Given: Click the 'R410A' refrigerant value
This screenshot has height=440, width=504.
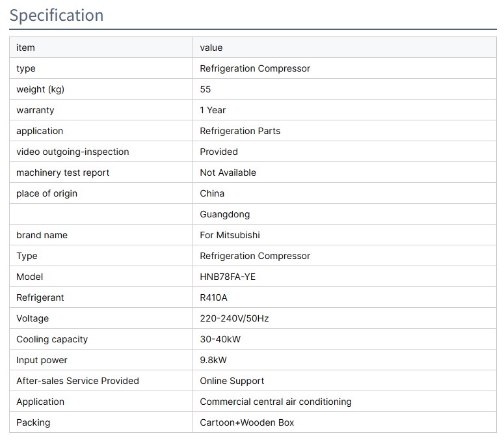Looking at the screenshot, I should click(213, 297).
